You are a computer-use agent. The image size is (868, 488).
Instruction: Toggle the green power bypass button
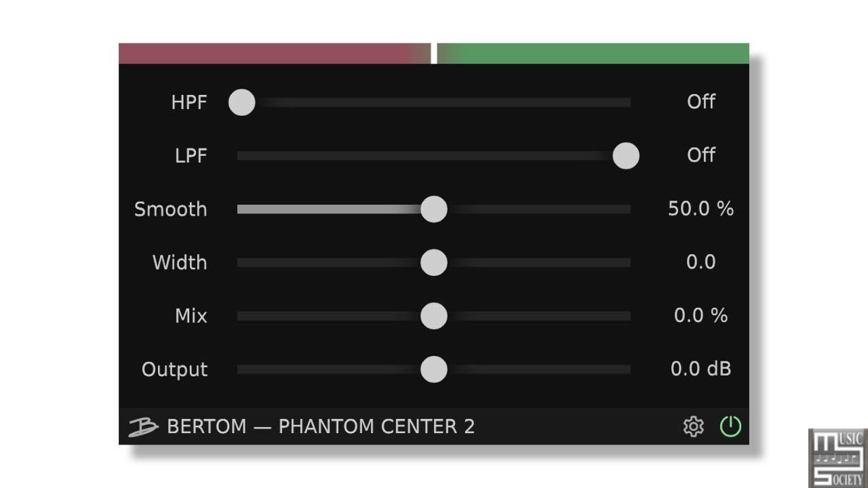click(x=730, y=426)
